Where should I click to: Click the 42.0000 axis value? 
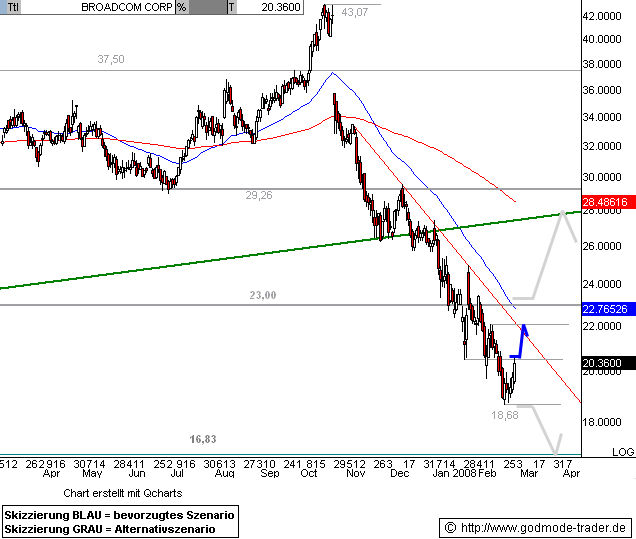click(x=602, y=16)
